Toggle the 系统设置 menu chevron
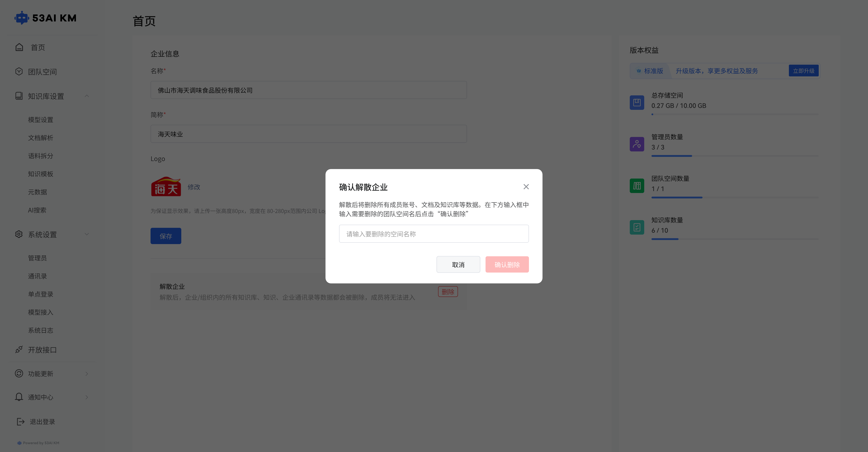868x452 pixels. coord(87,234)
